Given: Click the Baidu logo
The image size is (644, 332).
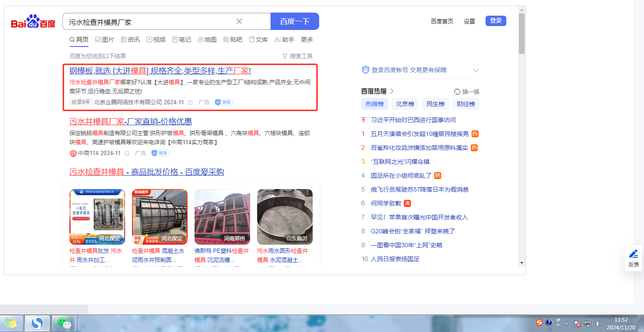Looking at the screenshot, I should pos(33,21).
